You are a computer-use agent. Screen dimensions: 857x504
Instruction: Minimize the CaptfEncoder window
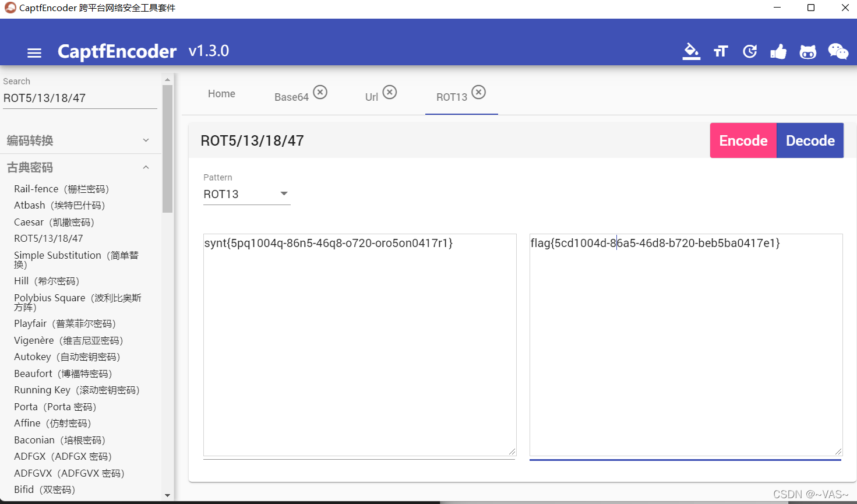tap(777, 8)
